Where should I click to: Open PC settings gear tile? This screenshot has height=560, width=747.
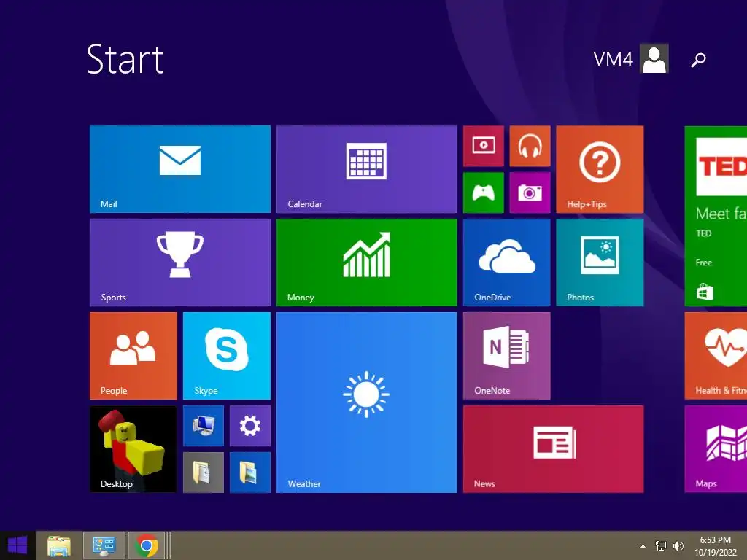(x=250, y=426)
